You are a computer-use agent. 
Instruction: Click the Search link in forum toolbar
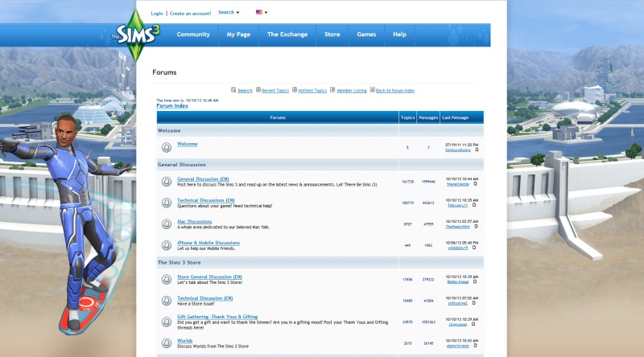coord(245,91)
